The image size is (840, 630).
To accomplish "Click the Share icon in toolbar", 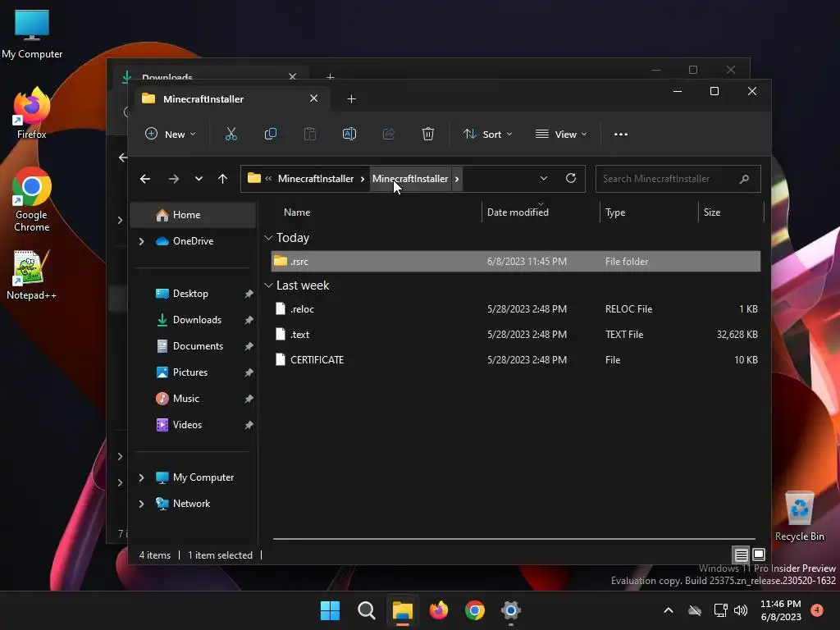I will click(388, 134).
